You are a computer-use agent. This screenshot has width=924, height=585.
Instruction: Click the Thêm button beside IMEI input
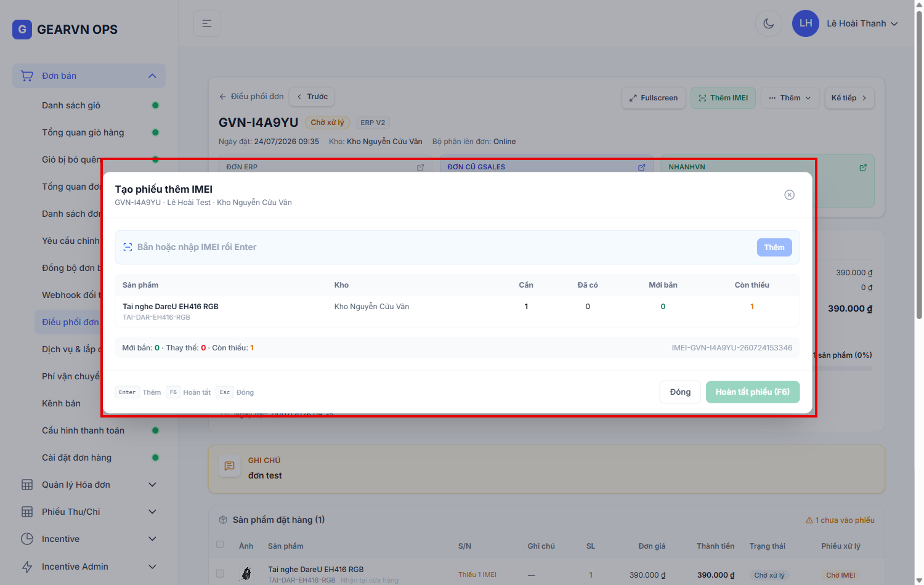(774, 248)
